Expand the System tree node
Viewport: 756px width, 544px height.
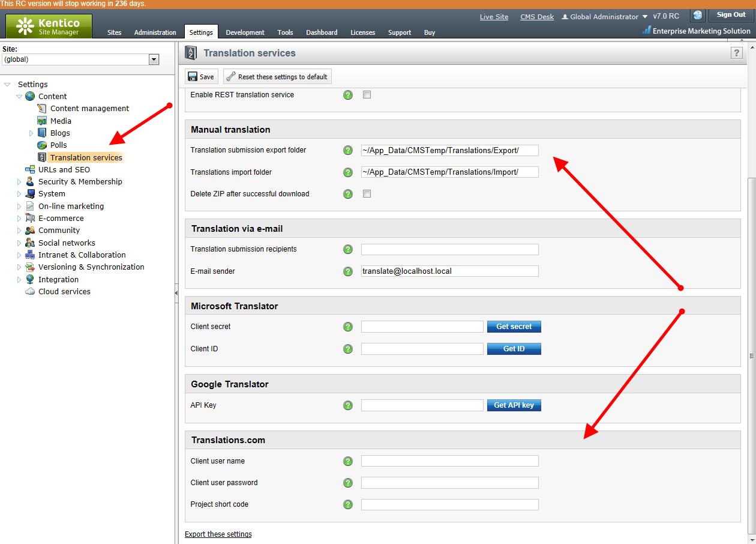pyautogui.click(x=19, y=194)
